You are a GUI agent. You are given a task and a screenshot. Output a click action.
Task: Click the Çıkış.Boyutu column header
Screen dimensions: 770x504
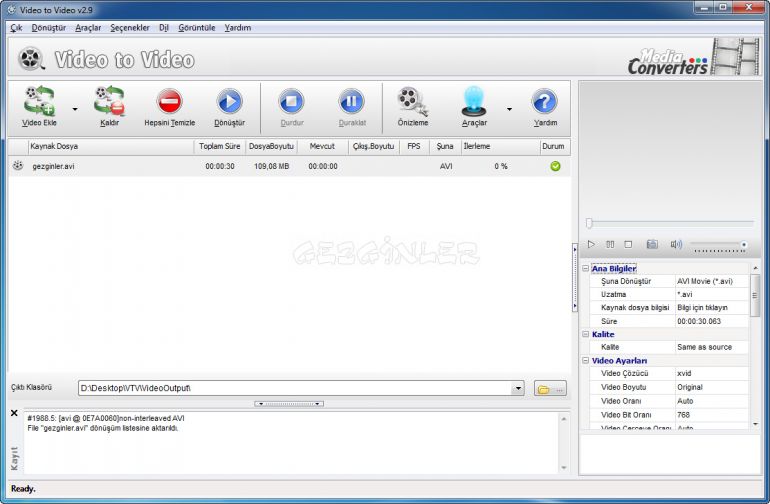tap(373, 146)
